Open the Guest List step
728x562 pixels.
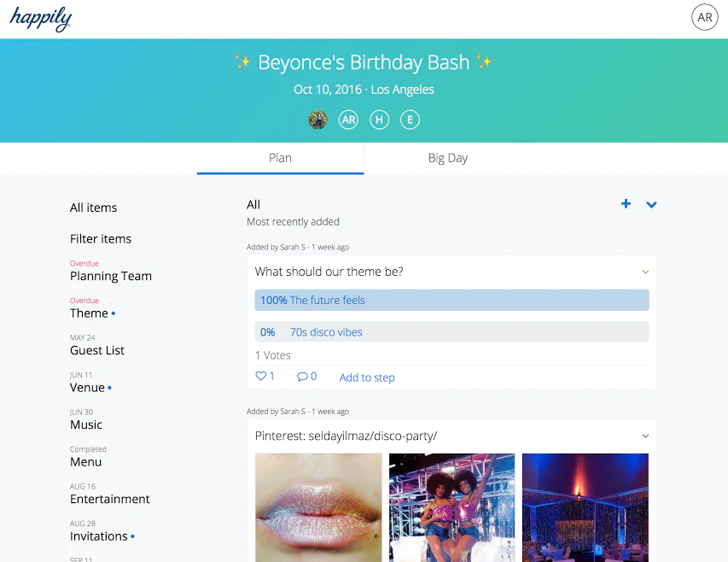[x=97, y=350]
